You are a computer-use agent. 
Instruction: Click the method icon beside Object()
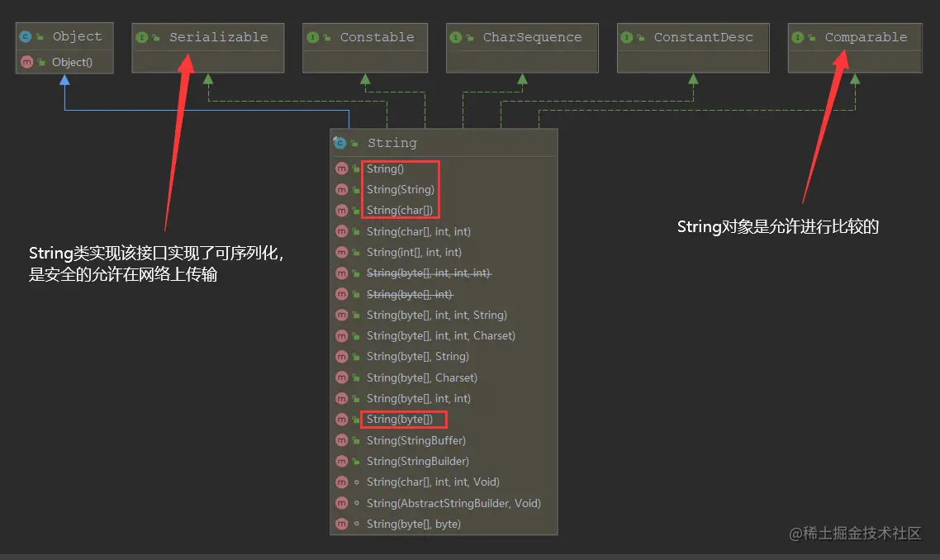[27, 62]
